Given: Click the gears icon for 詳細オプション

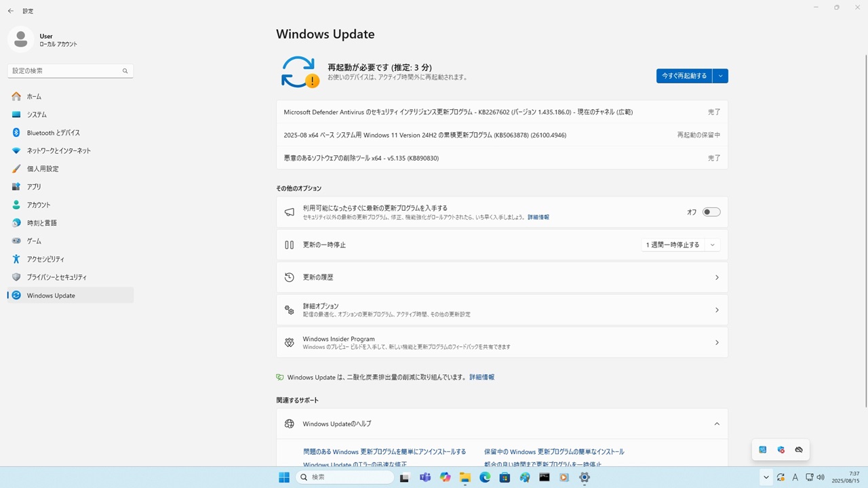Looking at the screenshot, I should tap(290, 310).
